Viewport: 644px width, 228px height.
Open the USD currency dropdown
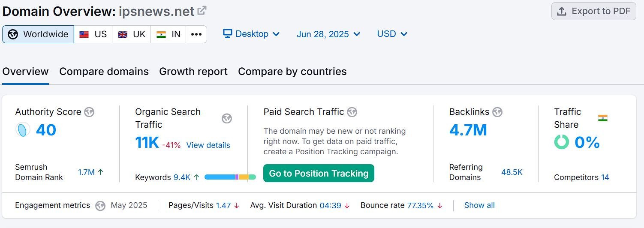392,34
